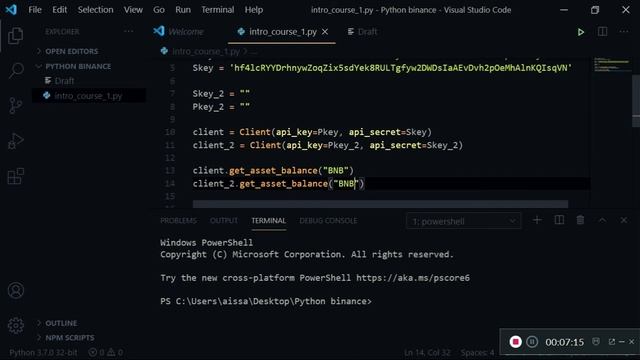
Task: Open the Extensions view
Action: pyautogui.click(x=16, y=176)
